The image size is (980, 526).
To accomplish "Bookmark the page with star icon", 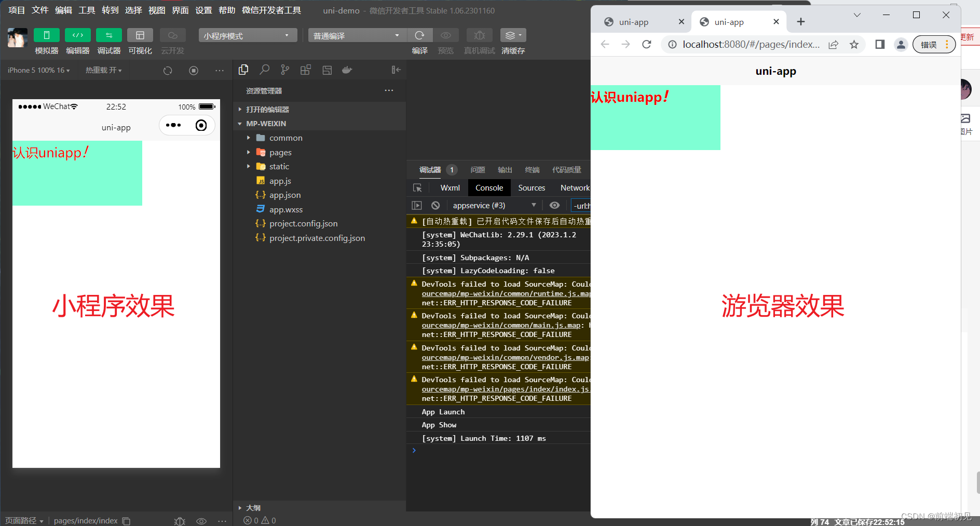I will [854, 45].
